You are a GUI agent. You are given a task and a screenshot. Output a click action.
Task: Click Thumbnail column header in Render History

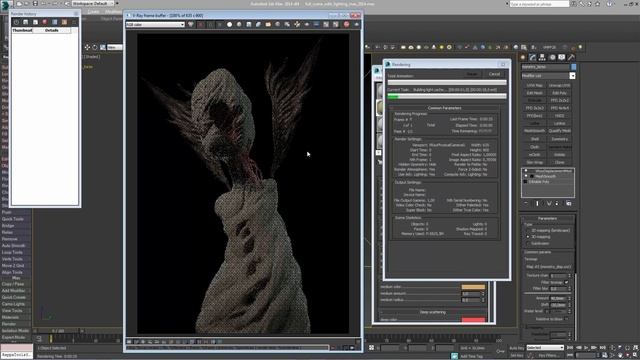(22, 30)
